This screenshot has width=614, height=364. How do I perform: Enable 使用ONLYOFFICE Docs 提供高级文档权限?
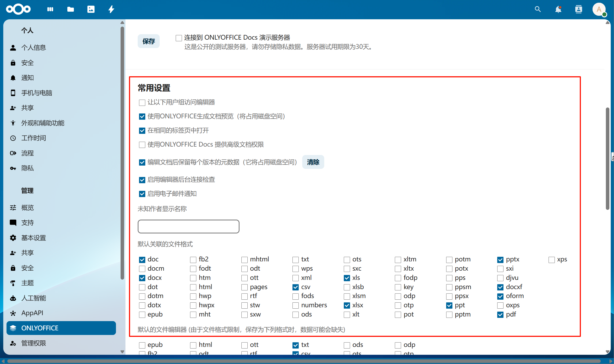pos(142,145)
